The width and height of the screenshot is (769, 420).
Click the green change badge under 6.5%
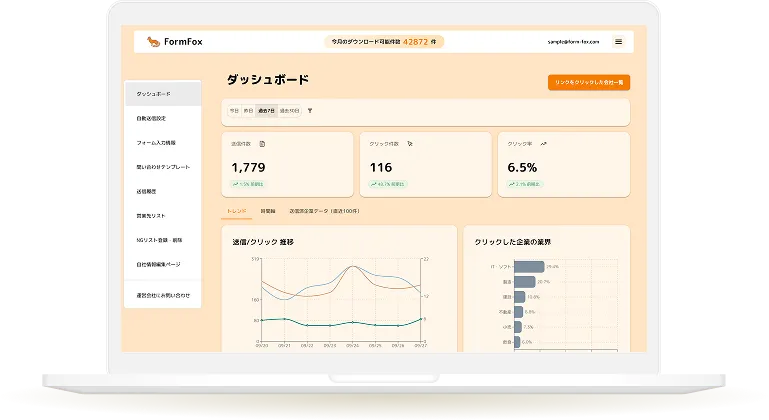click(525, 184)
